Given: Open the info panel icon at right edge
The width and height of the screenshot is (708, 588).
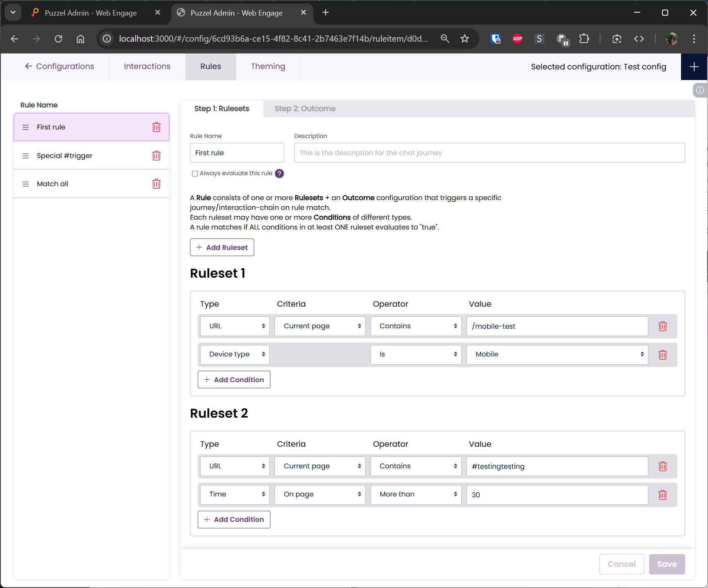Looking at the screenshot, I should click(x=700, y=90).
